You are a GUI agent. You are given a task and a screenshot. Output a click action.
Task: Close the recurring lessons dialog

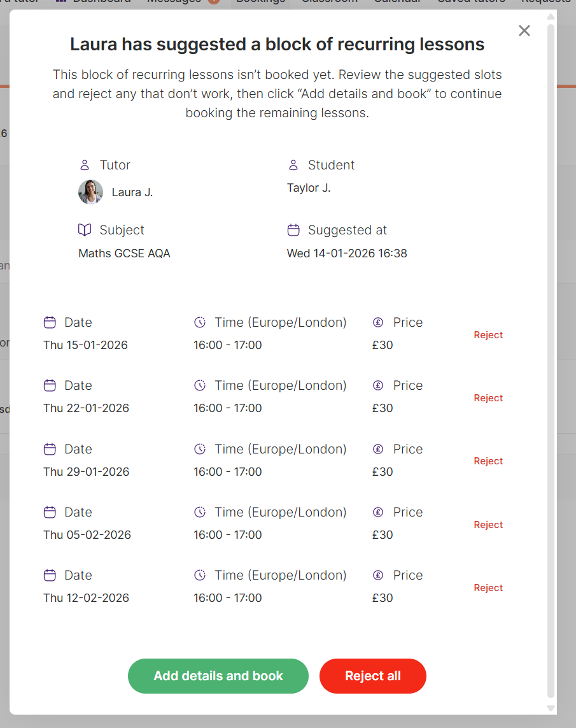524,31
